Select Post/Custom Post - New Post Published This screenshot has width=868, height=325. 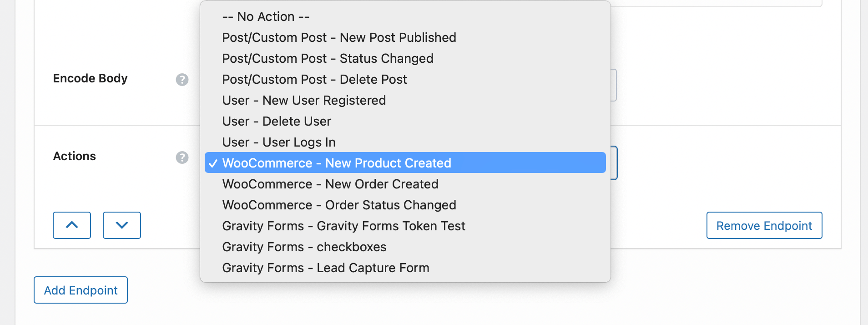point(338,37)
